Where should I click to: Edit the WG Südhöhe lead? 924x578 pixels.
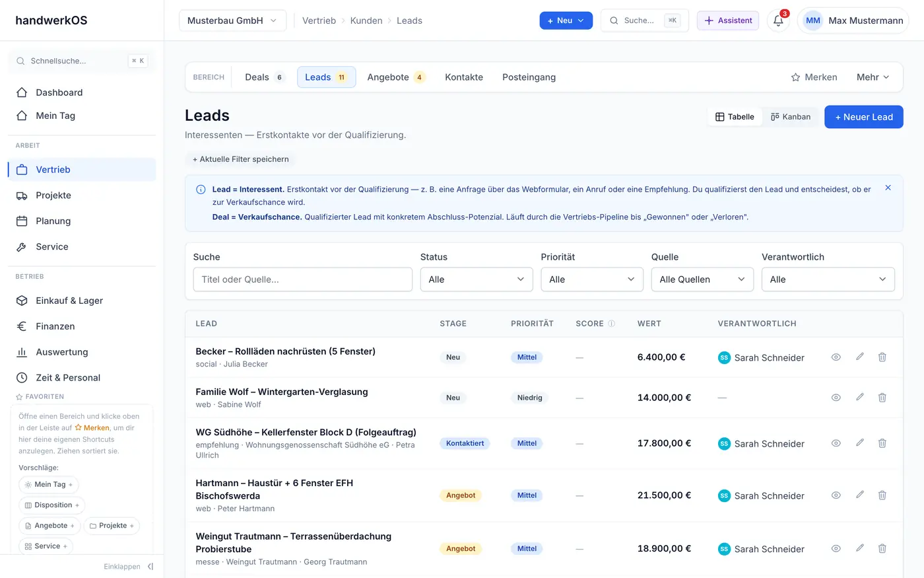tap(859, 443)
